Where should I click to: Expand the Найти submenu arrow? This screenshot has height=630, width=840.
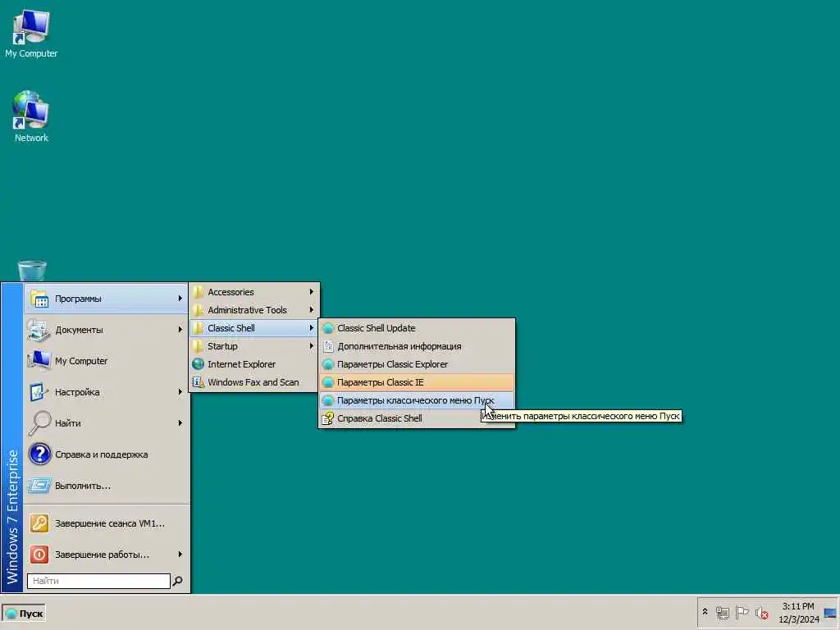[180, 423]
